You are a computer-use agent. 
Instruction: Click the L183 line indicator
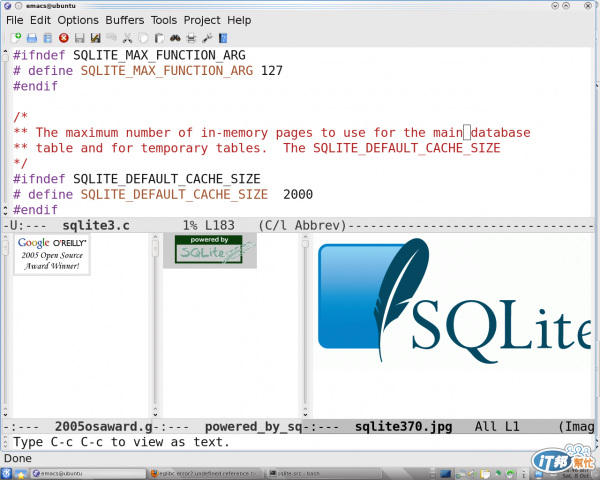220,225
